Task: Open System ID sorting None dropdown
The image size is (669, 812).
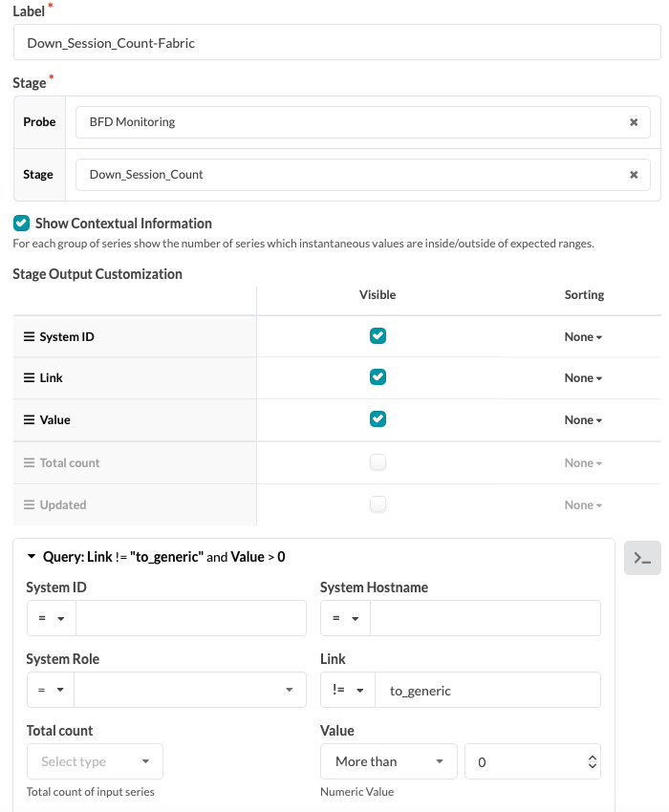Action: (583, 337)
